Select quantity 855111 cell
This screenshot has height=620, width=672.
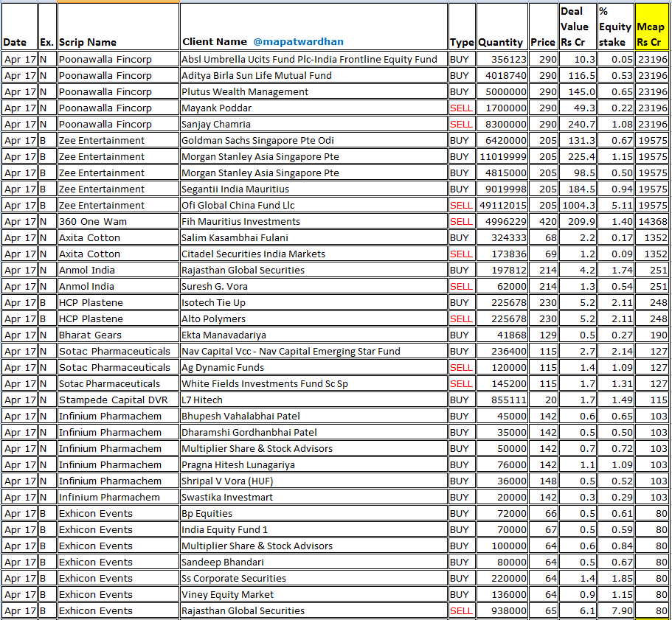[502, 400]
